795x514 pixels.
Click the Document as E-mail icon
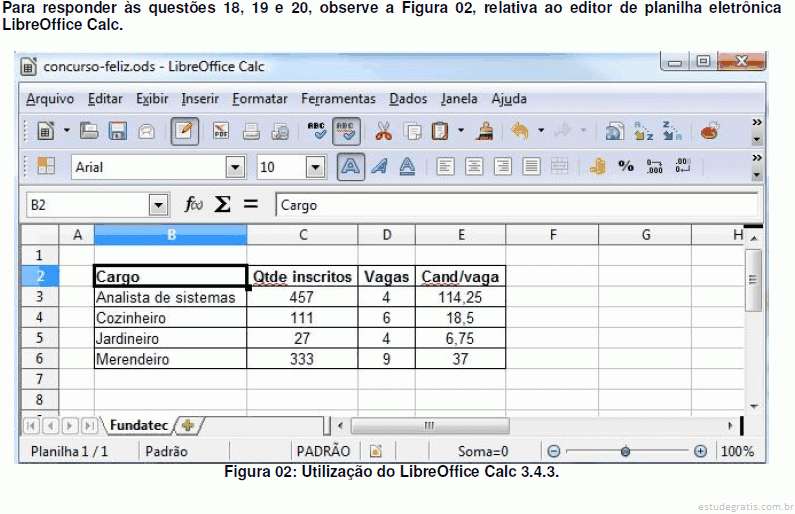(x=147, y=132)
